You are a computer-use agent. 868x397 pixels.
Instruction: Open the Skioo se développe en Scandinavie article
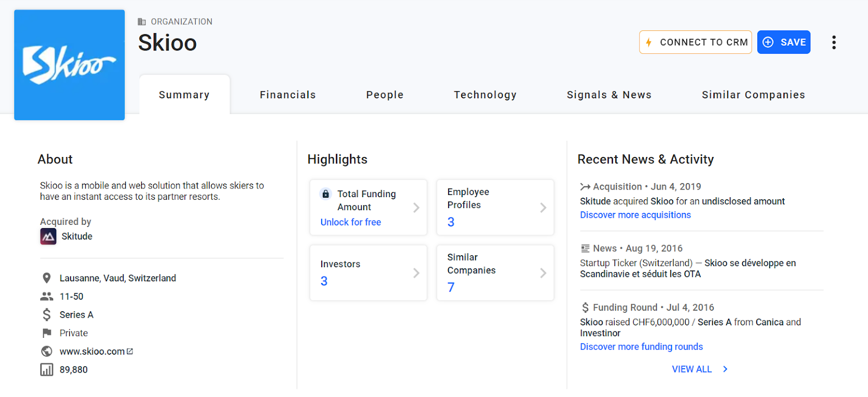(688, 269)
